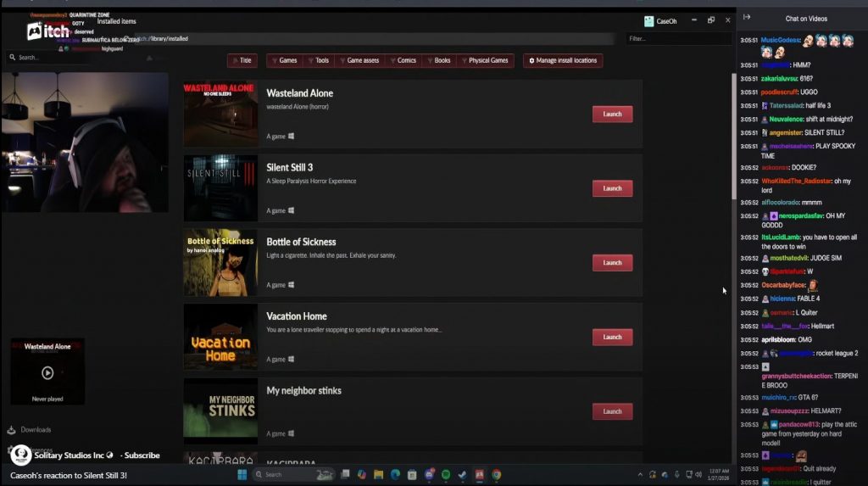Subscribe to Solitary Studios Inc

142,455
